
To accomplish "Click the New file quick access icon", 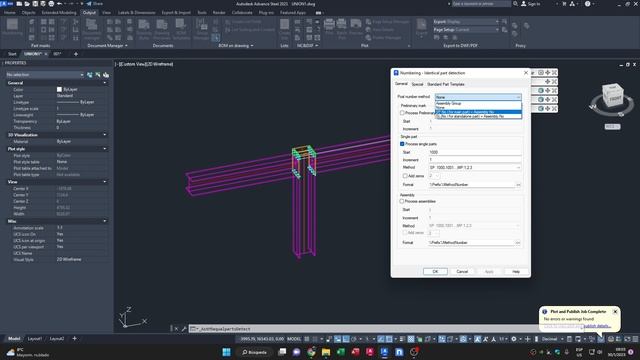I will pos(19,4).
